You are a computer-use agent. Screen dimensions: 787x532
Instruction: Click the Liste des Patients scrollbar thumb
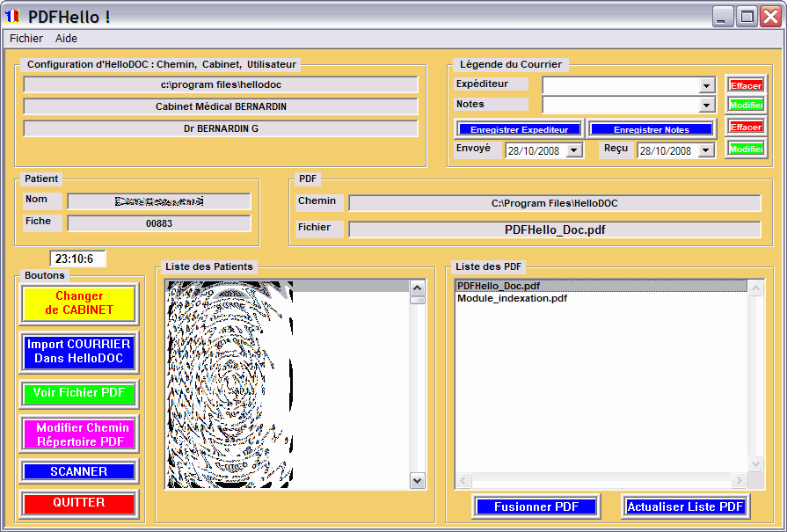[417, 300]
